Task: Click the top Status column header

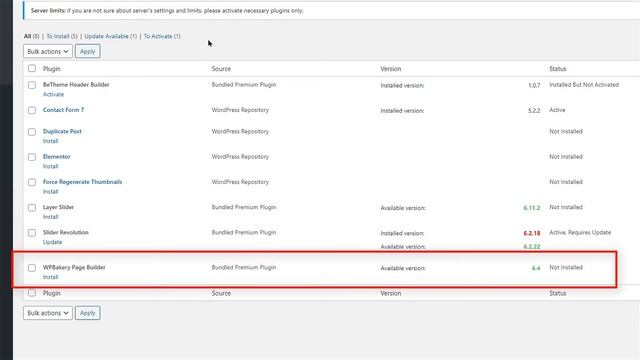Action: [558, 69]
